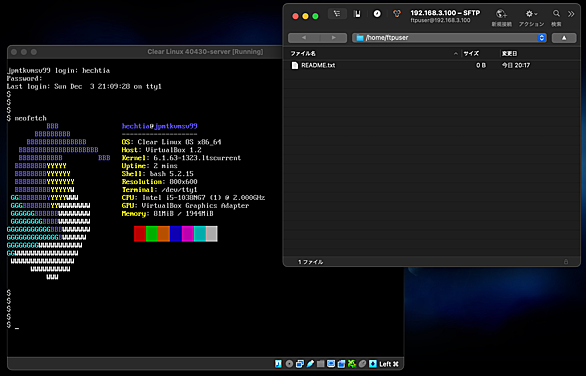Image resolution: width=586 pixels, height=376 pixels.
Task: Click the README.txt document icon
Action: coord(295,65)
